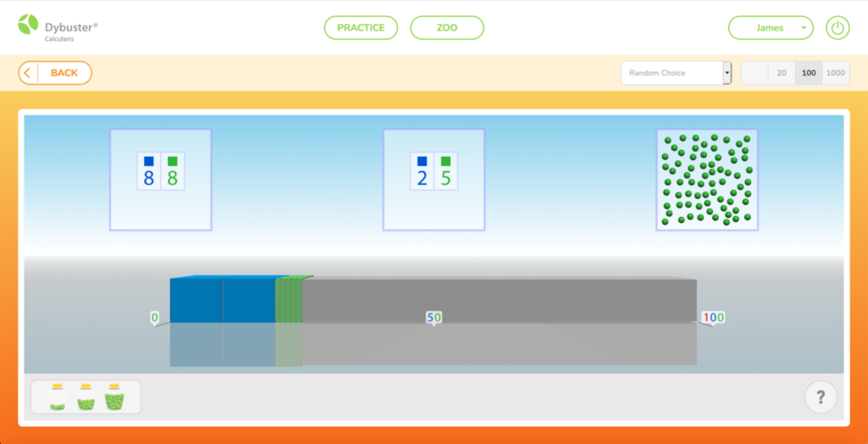Choose the card with green dots

click(x=707, y=180)
